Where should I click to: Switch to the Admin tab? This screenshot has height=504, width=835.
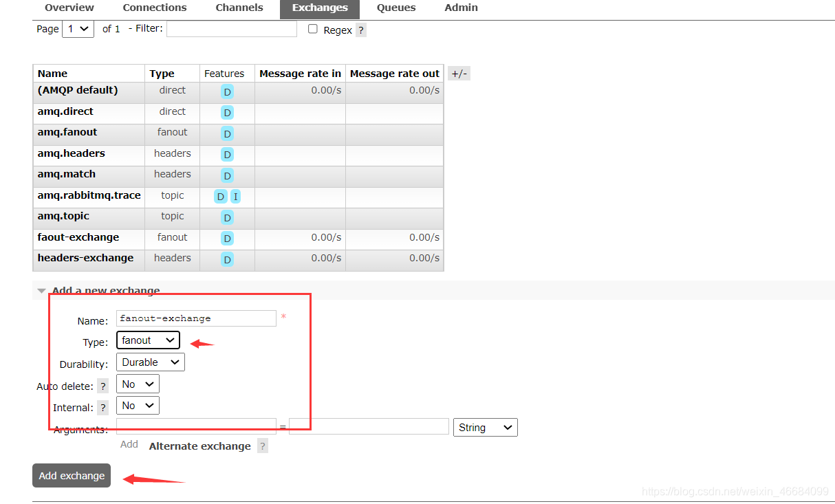click(x=462, y=8)
